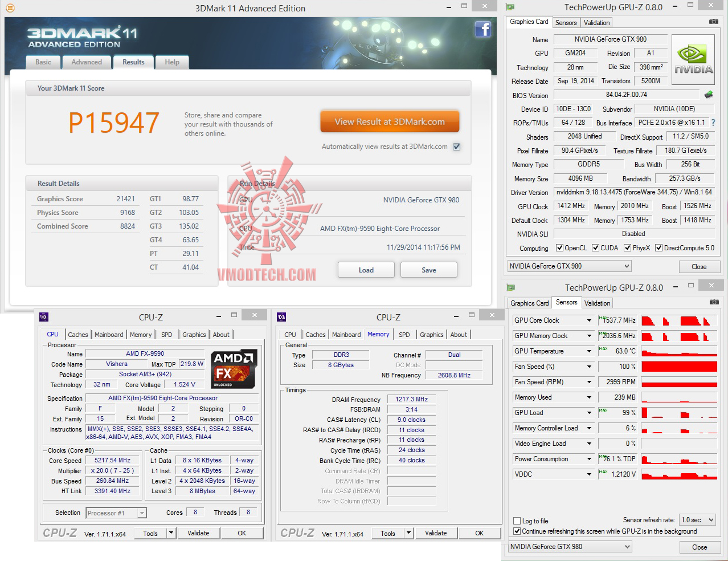Click the P15947 score text

click(x=114, y=123)
